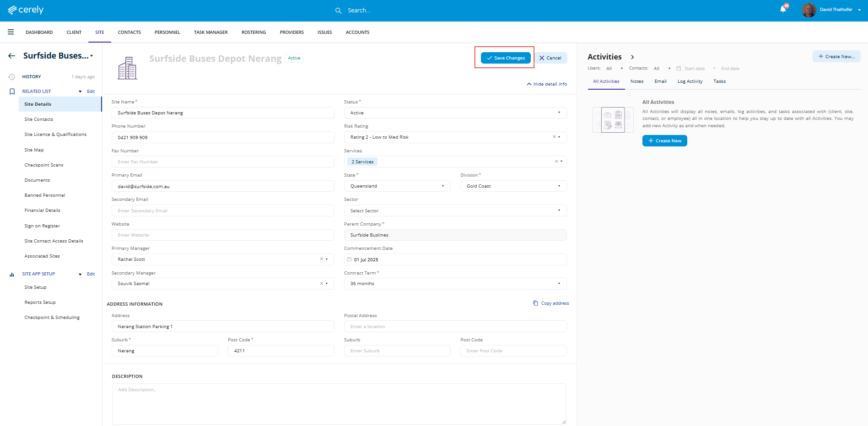This screenshot has width=868, height=426.
Task: Select Site Contacts in sidebar
Action: (x=39, y=119)
